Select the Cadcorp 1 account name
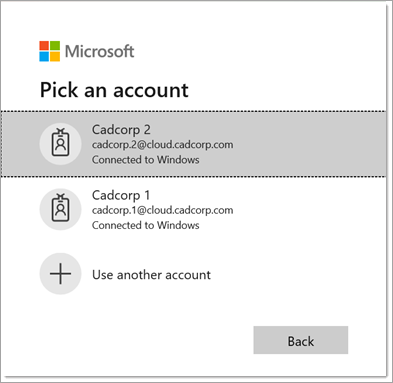 [121, 195]
